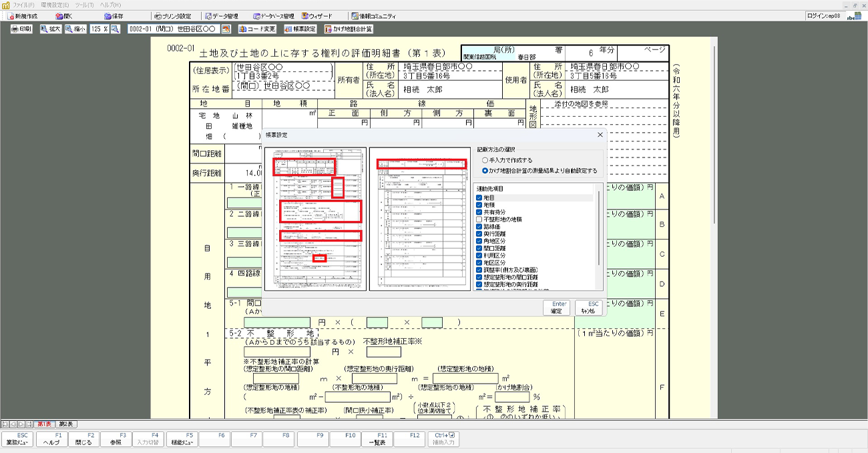Switch to the 第2表 sheet tab
Screen dimensions: 868x453
coord(66,424)
